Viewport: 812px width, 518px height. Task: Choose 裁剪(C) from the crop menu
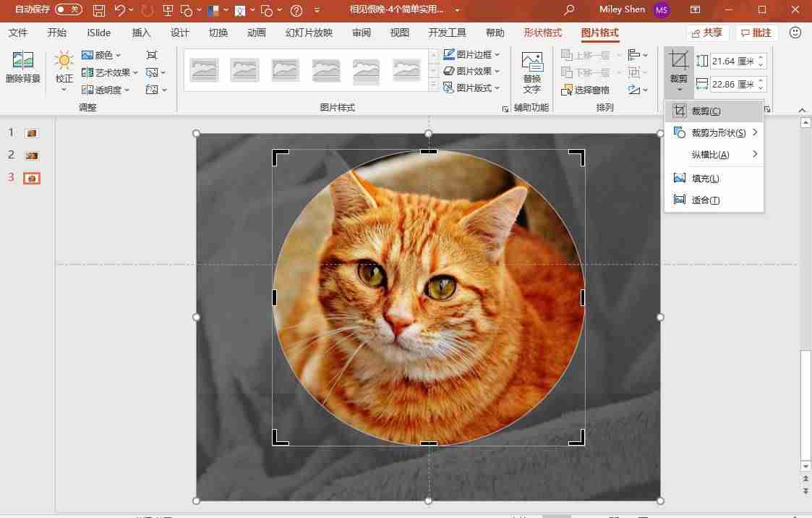(x=714, y=111)
